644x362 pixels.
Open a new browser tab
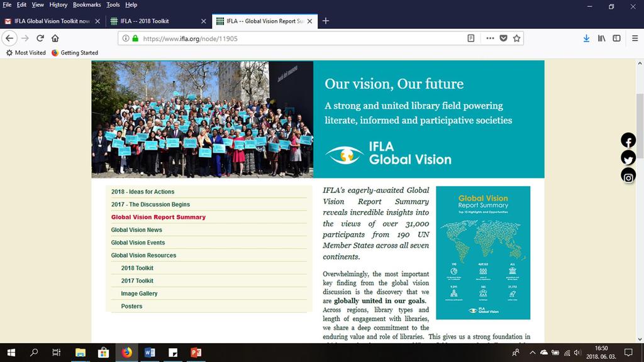(326, 21)
